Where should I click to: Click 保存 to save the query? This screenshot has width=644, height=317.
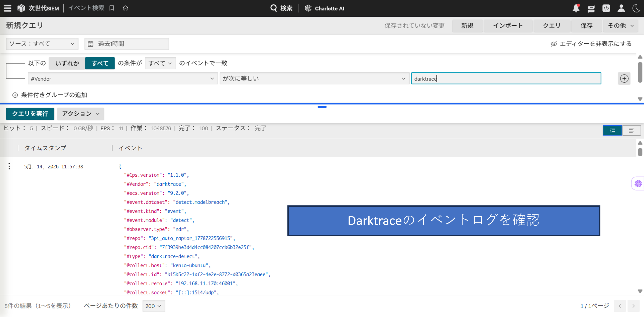pos(586,26)
